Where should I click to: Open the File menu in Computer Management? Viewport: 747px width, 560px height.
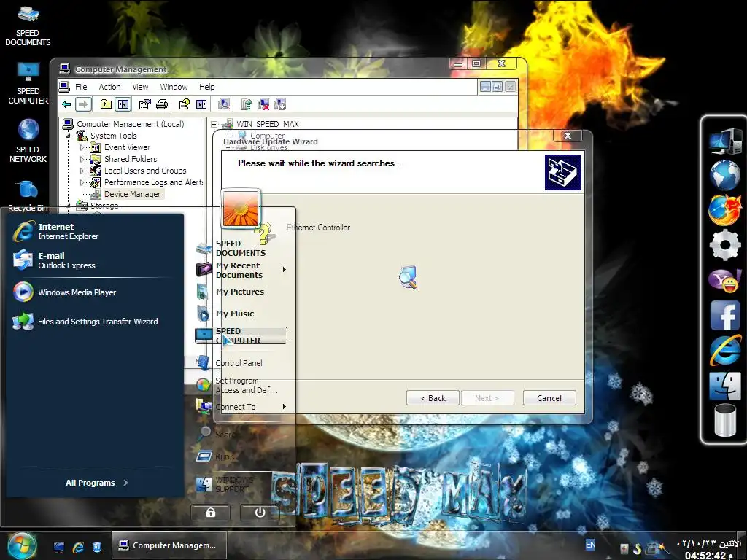pos(81,87)
